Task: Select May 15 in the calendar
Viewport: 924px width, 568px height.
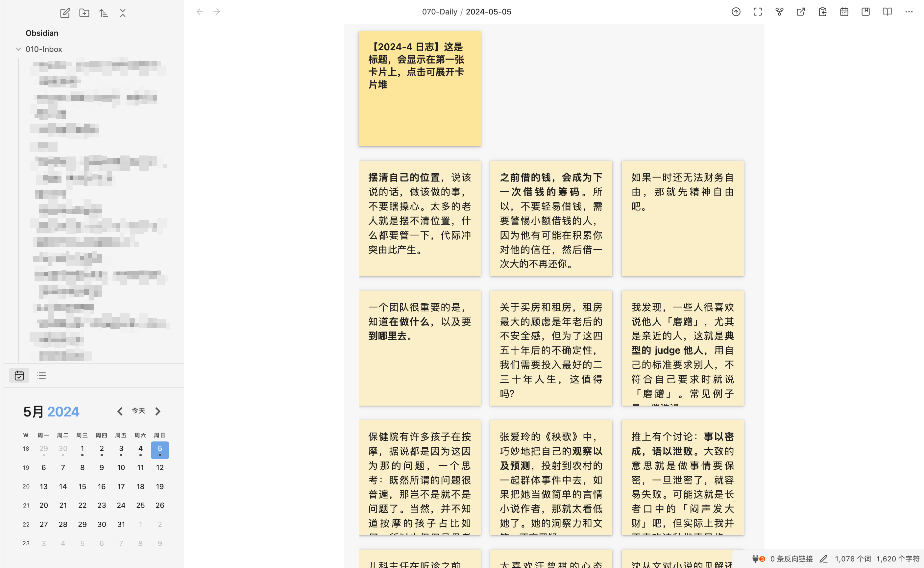Action: pyautogui.click(x=82, y=486)
